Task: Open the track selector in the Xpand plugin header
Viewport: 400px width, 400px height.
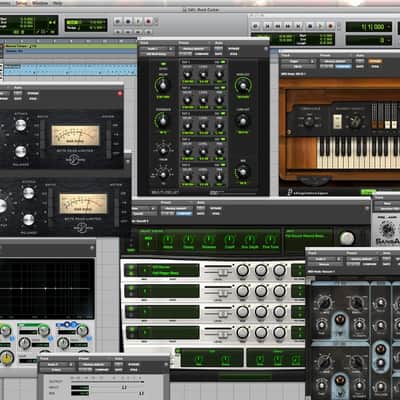Action: point(144,208)
